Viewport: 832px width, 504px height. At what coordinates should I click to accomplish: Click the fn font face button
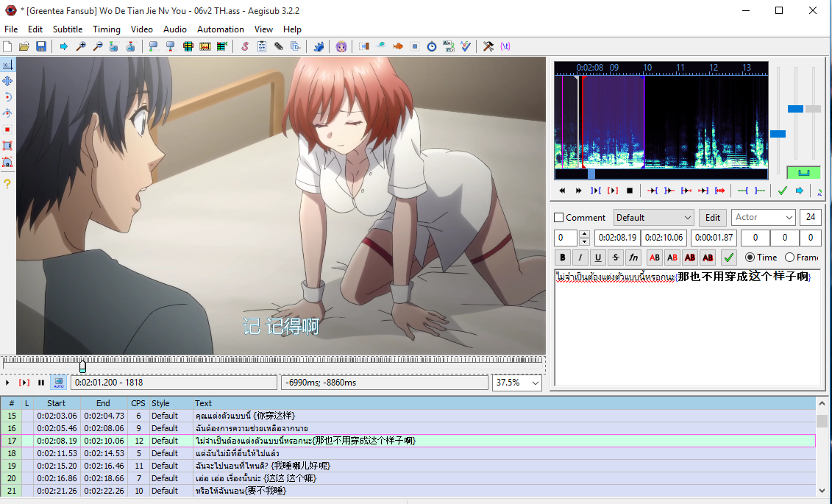633,258
